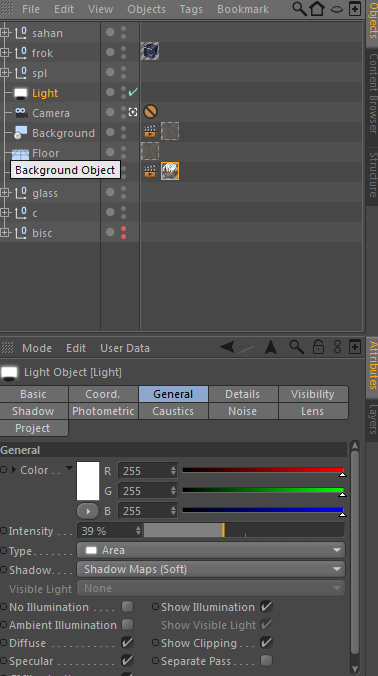Click the new Attributes panel plus icon
Image resolution: width=378 pixels, height=676 pixels.
(355, 347)
